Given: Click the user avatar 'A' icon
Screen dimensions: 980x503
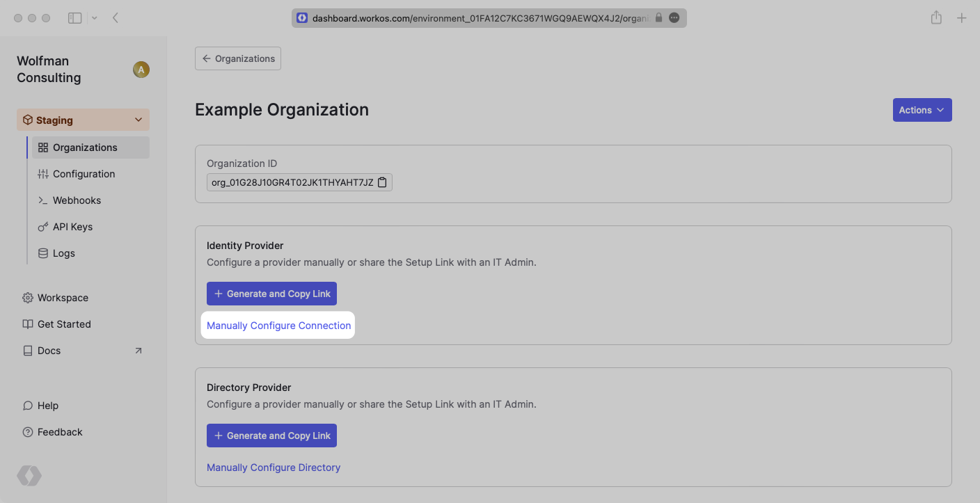Looking at the screenshot, I should click(141, 70).
